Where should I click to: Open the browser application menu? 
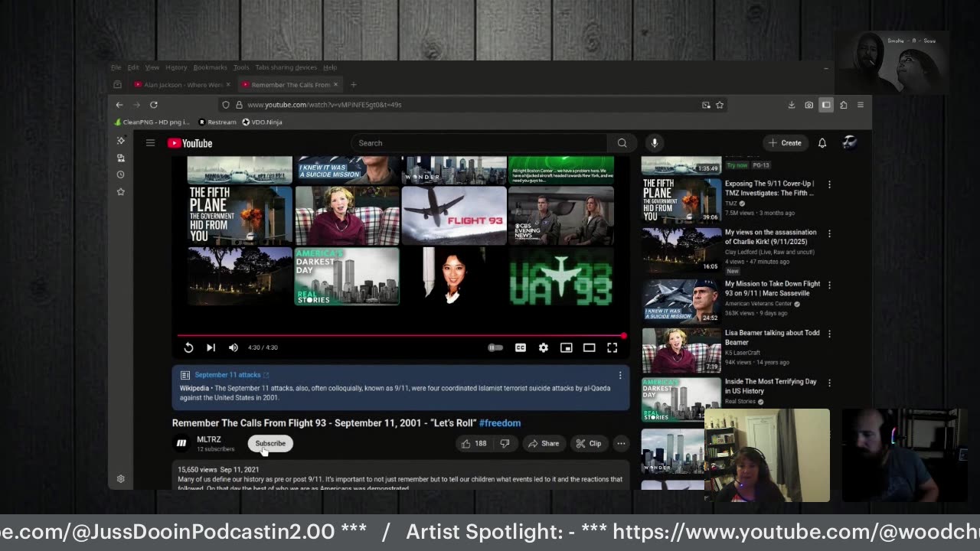(861, 105)
